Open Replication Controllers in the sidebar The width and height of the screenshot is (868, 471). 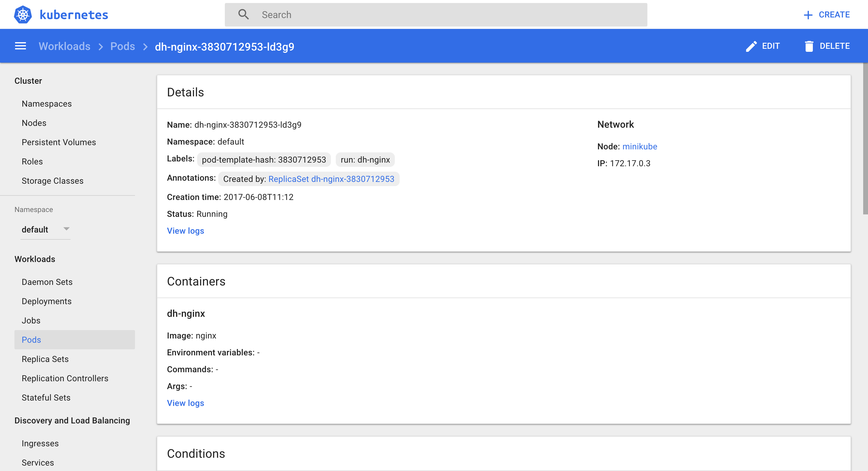(65, 379)
